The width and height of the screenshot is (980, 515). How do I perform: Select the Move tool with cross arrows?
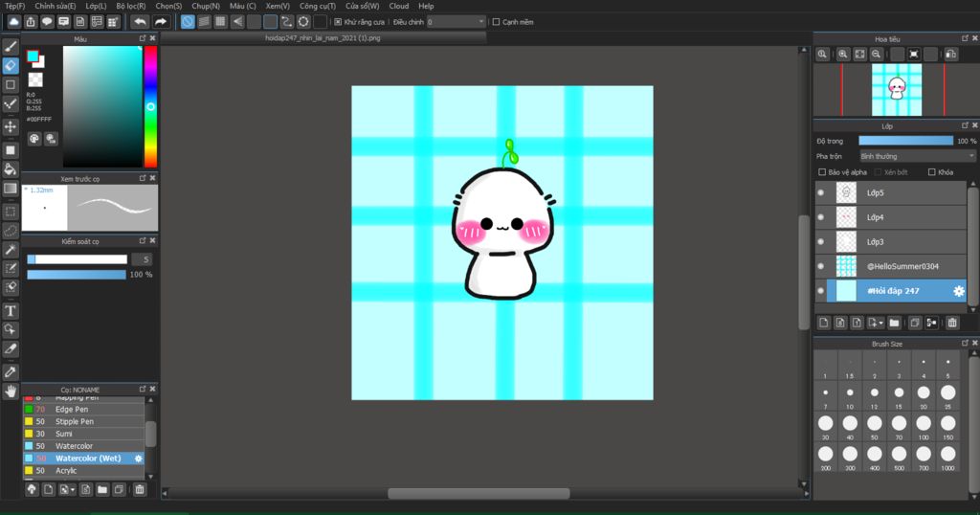(11, 127)
